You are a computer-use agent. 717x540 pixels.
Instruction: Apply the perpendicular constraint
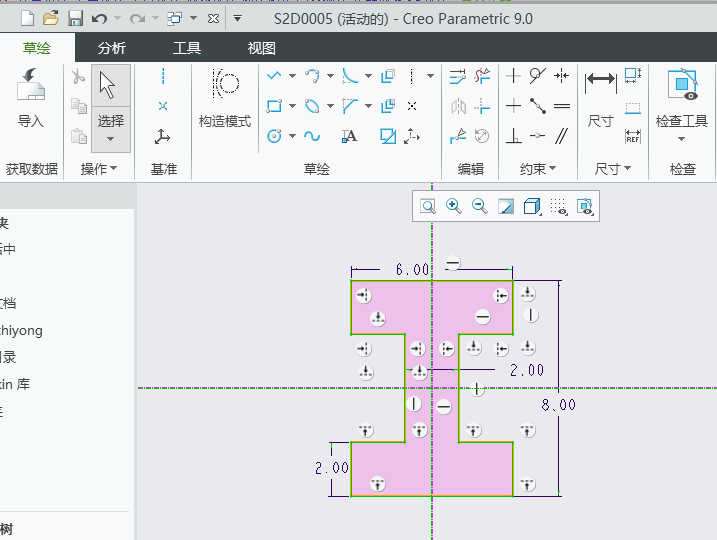514,136
